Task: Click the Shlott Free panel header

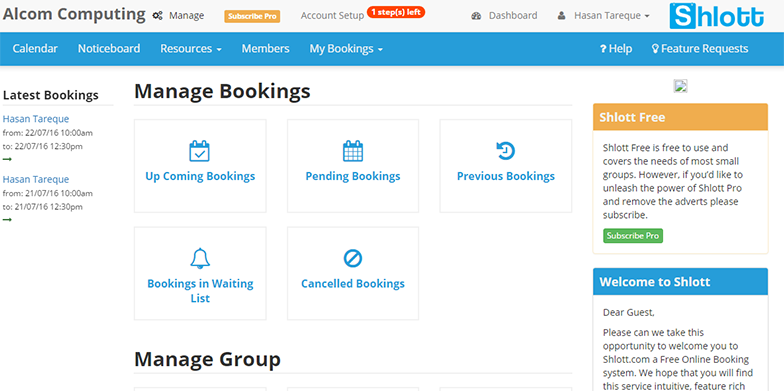Action: pos(680,118)
